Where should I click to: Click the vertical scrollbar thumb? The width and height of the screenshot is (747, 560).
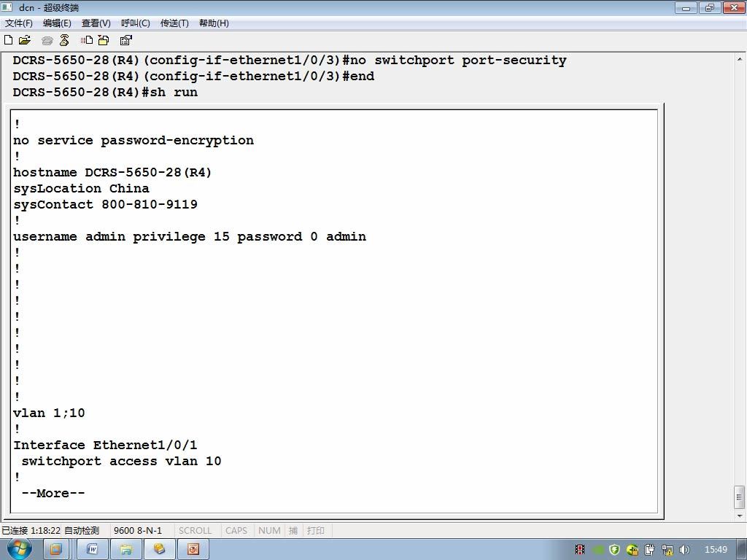tap(740, 497)
